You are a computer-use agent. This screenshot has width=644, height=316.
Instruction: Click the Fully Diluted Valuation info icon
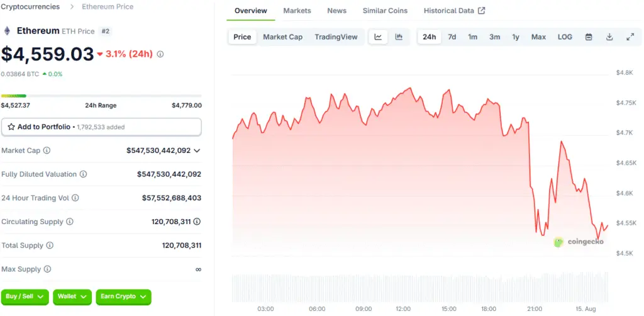[83, 174]
